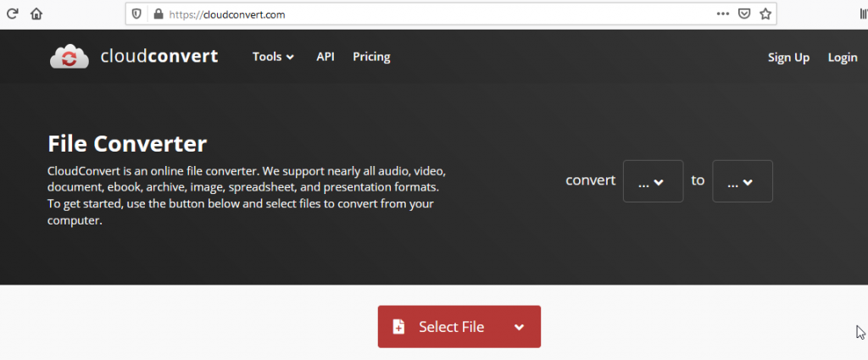868x360 pixels.
Task: Click the file-plus icon on Select File
Action: pos(398,327)
